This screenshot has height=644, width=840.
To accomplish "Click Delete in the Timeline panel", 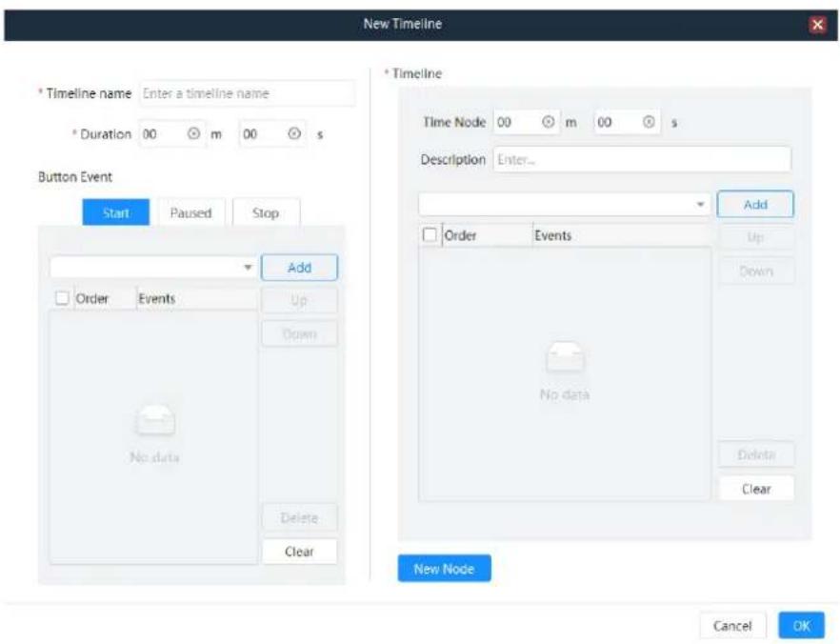I will (756, 454).
